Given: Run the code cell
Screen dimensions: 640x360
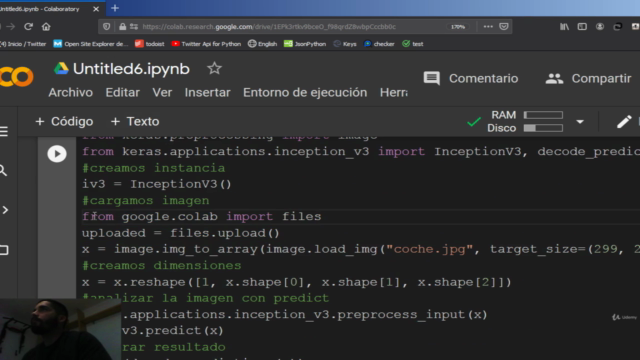Looking at the screenshot, I should click(57, 154).
